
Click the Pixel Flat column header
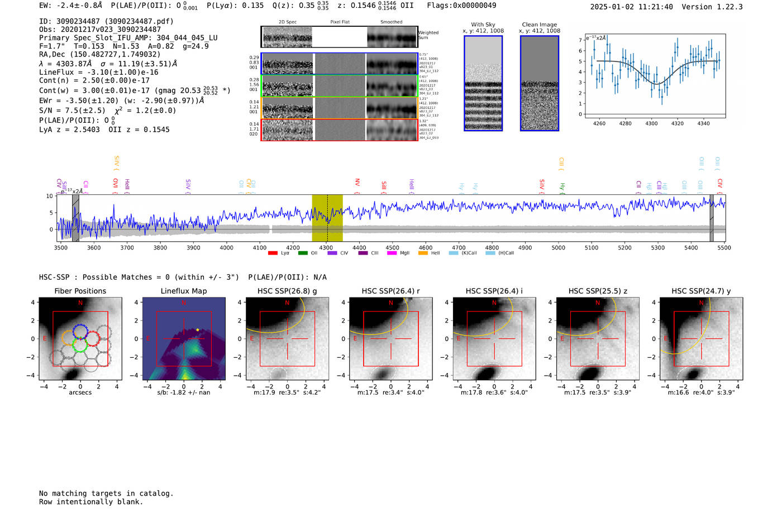point(340,22)
